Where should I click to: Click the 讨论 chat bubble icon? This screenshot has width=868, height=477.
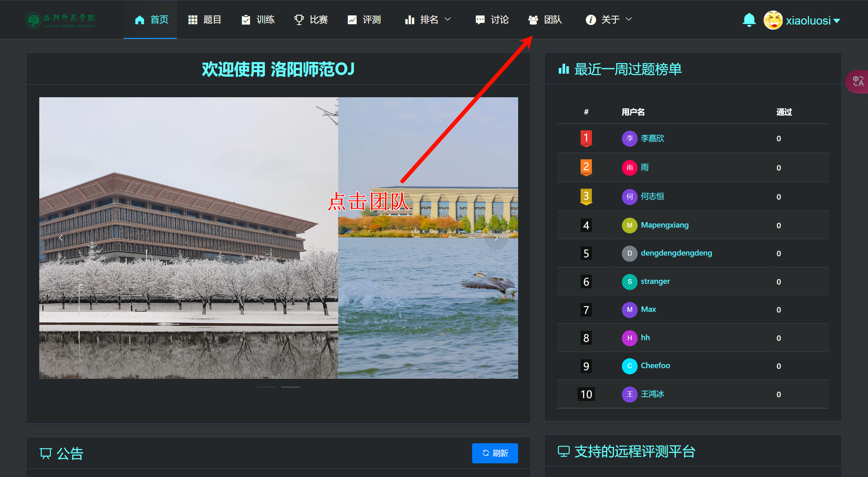point(480,20)
